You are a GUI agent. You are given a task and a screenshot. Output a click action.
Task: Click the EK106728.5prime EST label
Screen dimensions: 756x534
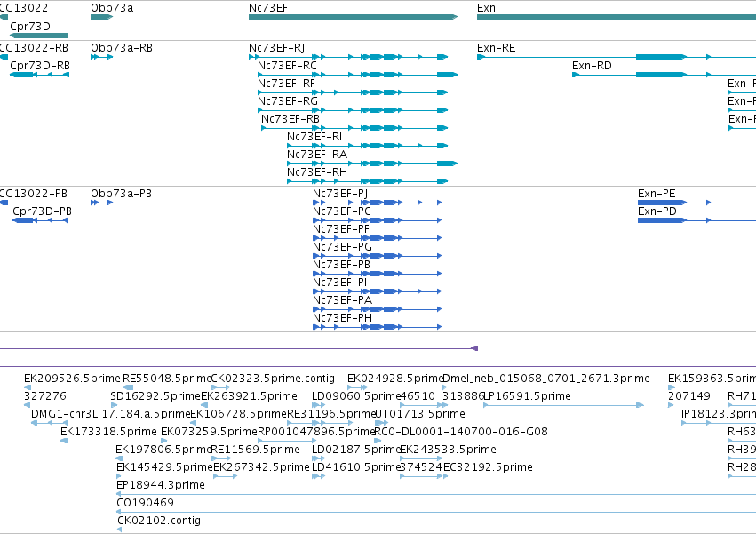pyautogui.click(x=239, y=414)
